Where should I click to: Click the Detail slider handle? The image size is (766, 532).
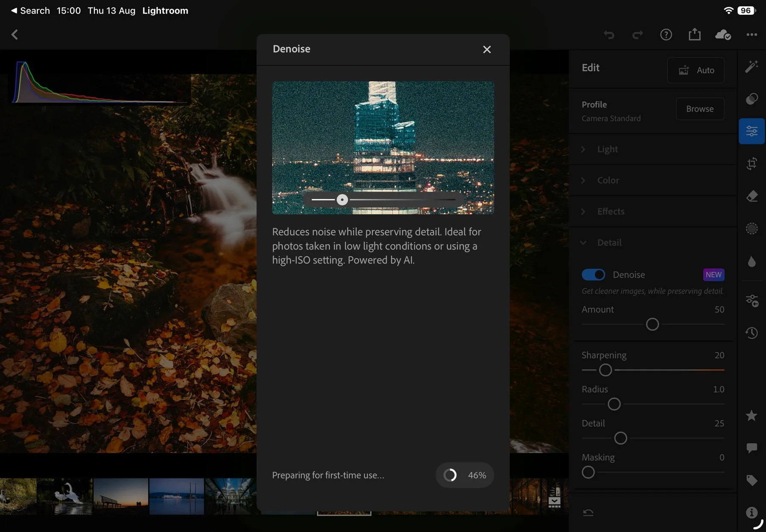coord(621,438)
